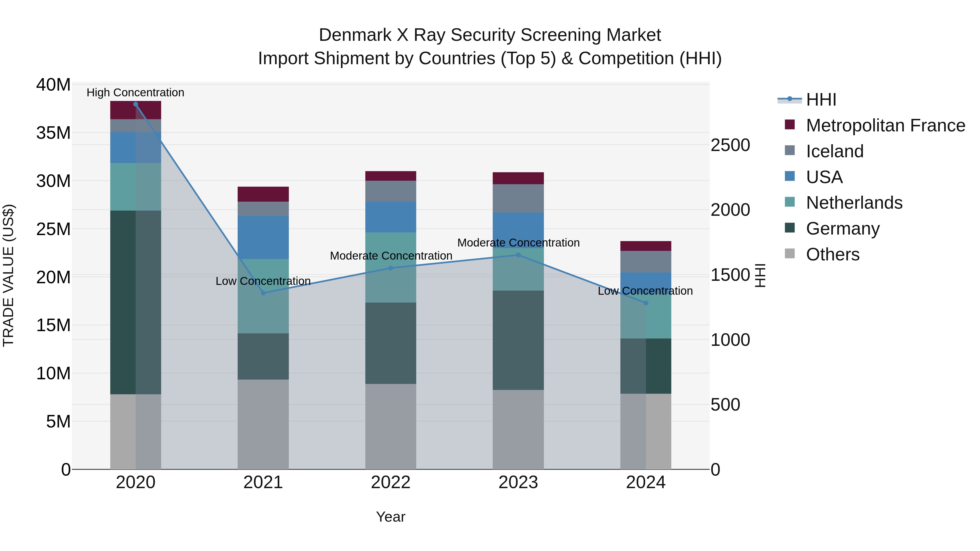The image size is (980, 551).
Task: Select the 2024 HHI data point
Action: 646,303
